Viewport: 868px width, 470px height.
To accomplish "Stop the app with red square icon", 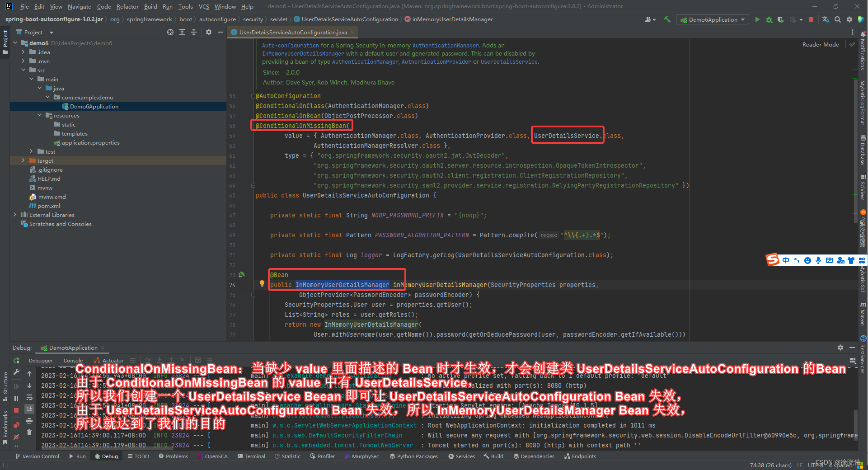I will (x=811, y=19).
